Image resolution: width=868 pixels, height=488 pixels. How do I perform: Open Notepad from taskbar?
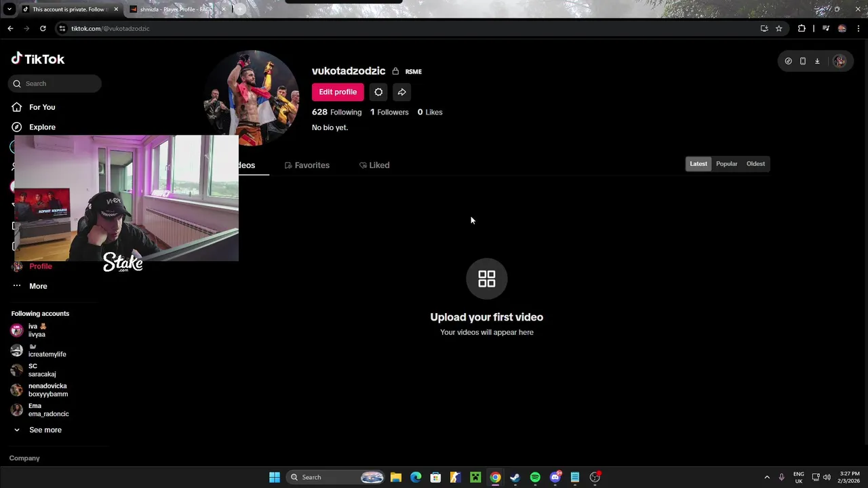pos(575,477)
